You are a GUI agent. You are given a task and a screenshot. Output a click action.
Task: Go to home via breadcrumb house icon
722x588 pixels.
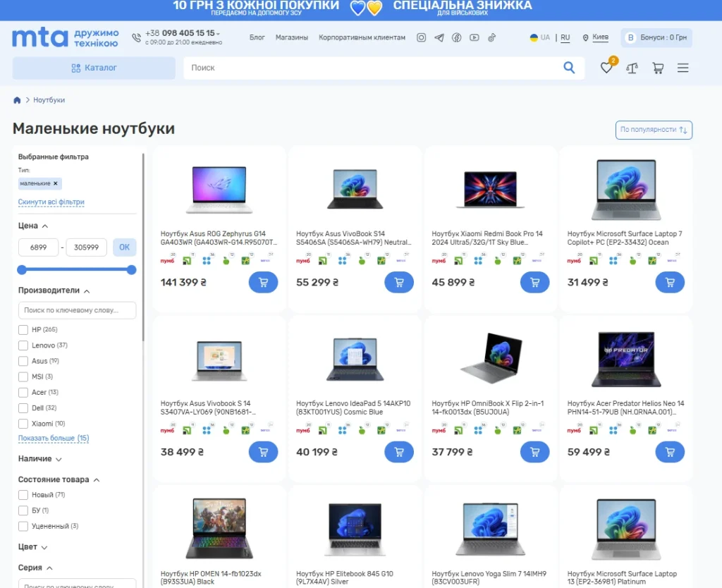pos(17,100)
